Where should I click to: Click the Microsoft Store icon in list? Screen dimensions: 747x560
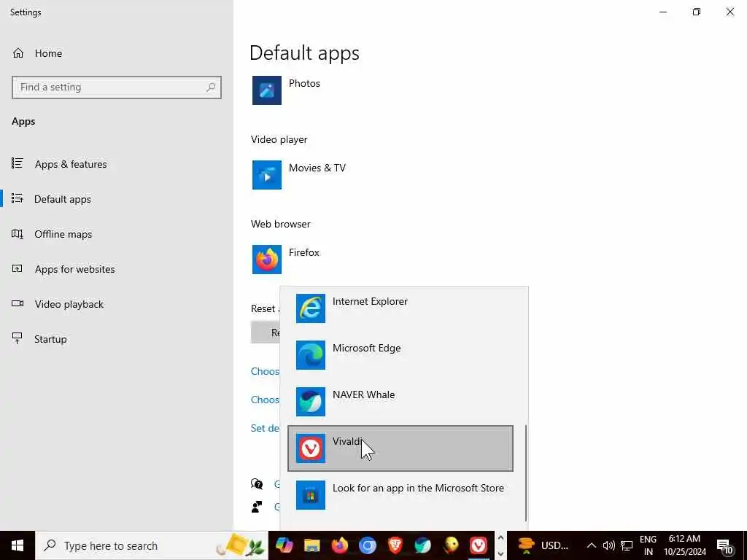tap(311, 495)
